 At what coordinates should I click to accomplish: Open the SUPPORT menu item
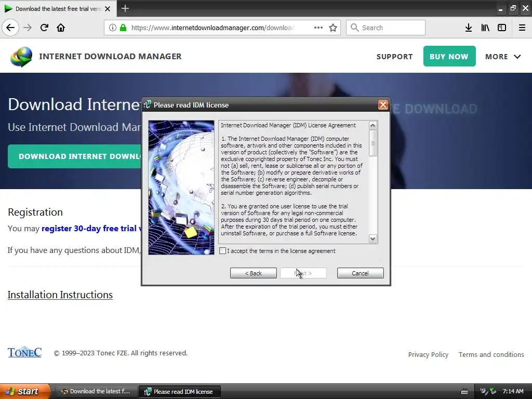[394, 57]
